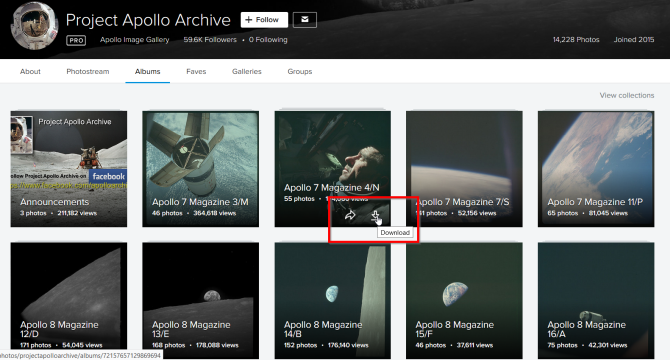Screen dimensions: 670x360
Task: Go to the Galleries tab
Action: point(247,71)
